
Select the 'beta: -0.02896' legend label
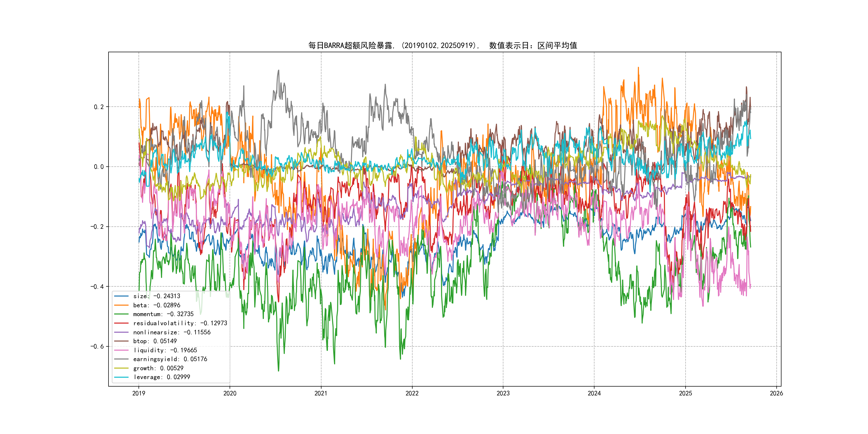[x=157, y=305]
